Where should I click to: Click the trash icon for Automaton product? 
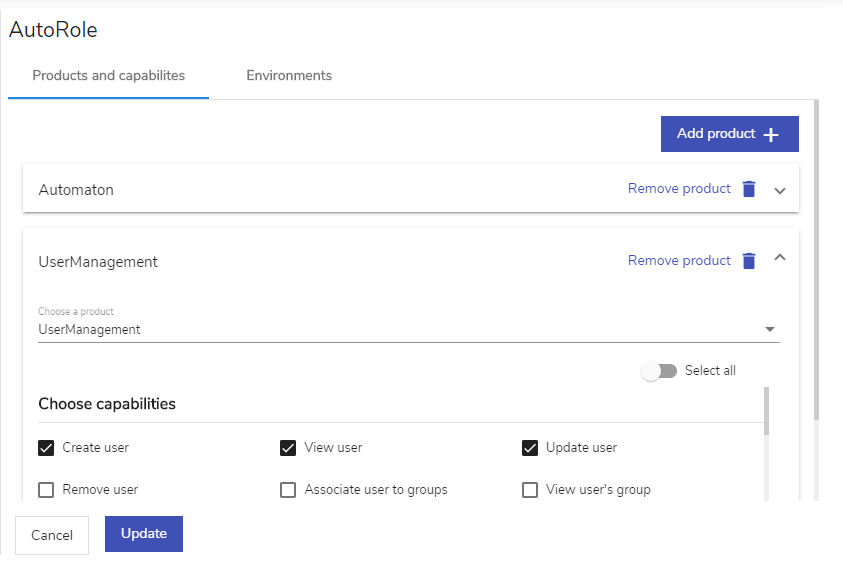pos(749,189)
